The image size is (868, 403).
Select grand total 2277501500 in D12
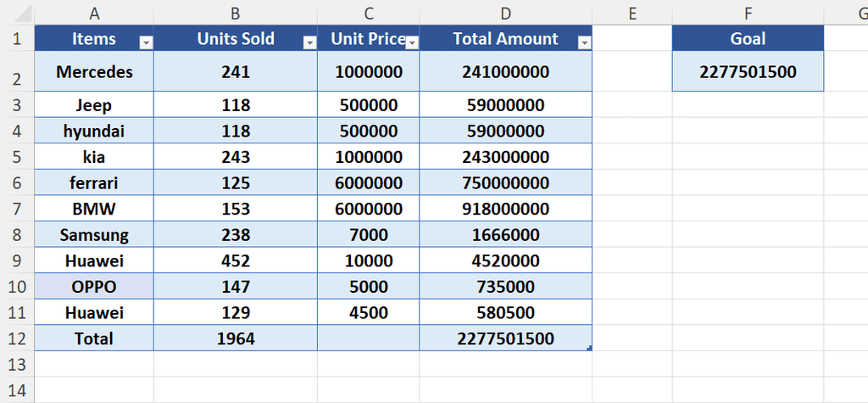[x=505, y=339]
